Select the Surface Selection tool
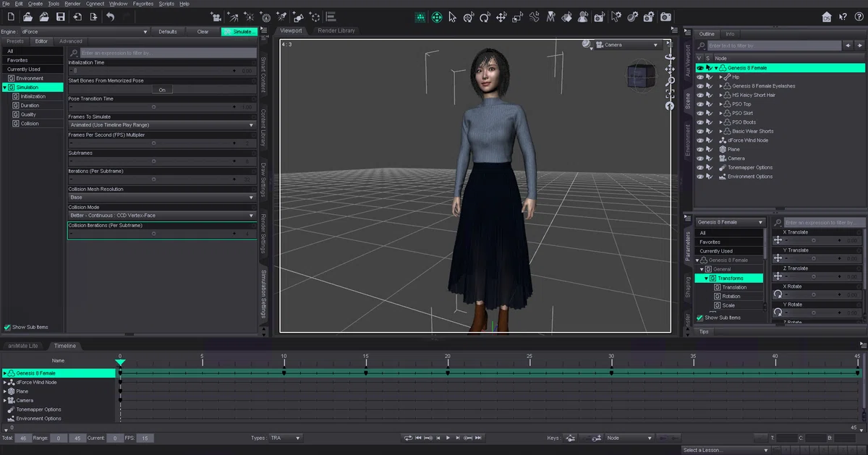 pos(568,17)
